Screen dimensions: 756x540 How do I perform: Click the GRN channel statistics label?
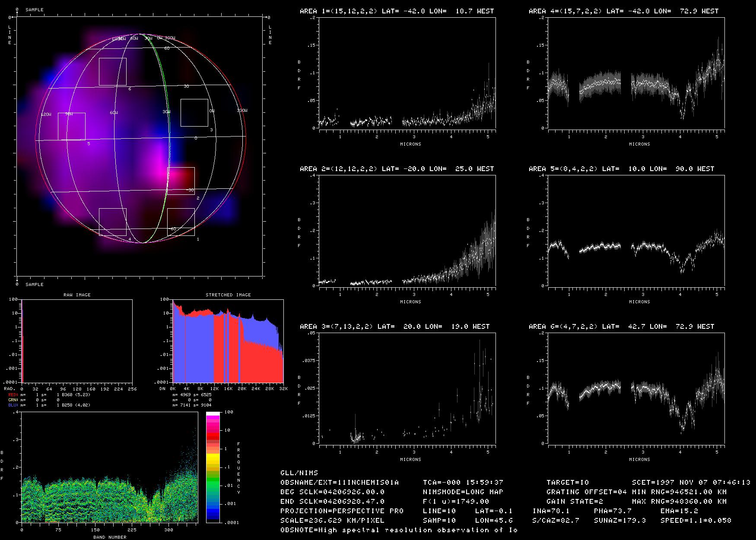click(x=14, y=400)
